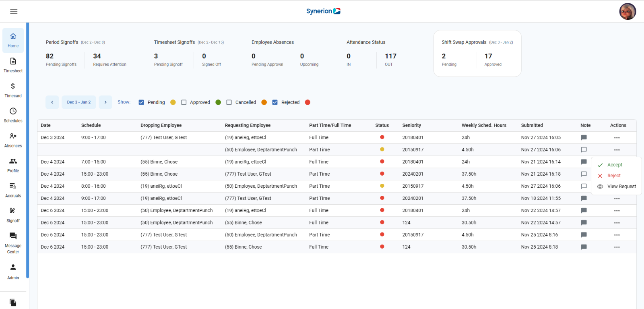
Task: Open the Shift Swap Approvals card
Action: click(x=477, y=53)
